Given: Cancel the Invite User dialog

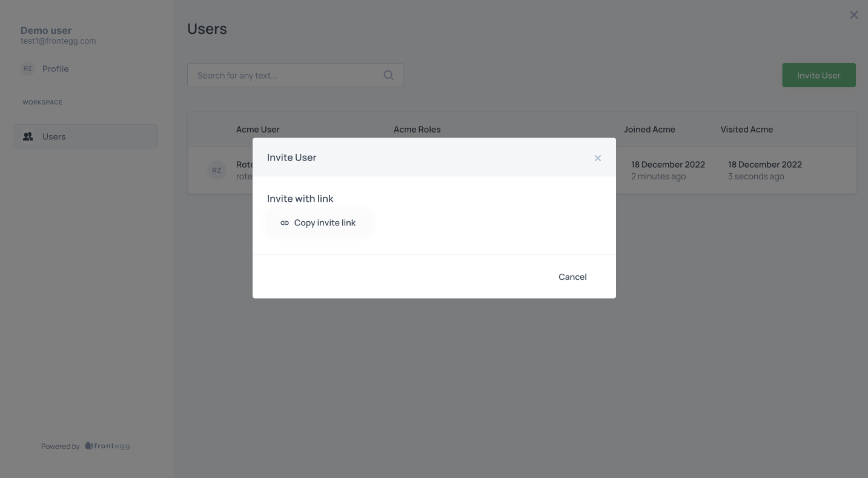Looking at the screenshot, I should pyautogui.click(x=572, y=277).
